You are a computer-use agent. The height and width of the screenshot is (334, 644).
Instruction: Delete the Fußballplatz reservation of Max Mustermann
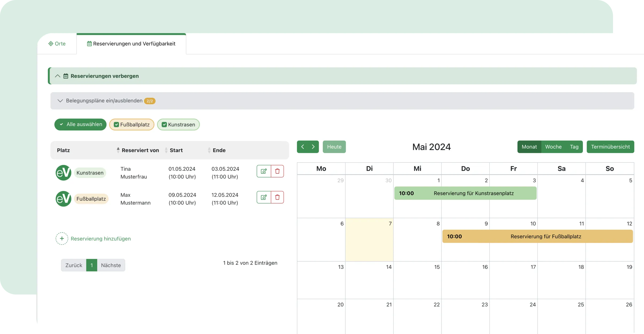pos(277,197)
